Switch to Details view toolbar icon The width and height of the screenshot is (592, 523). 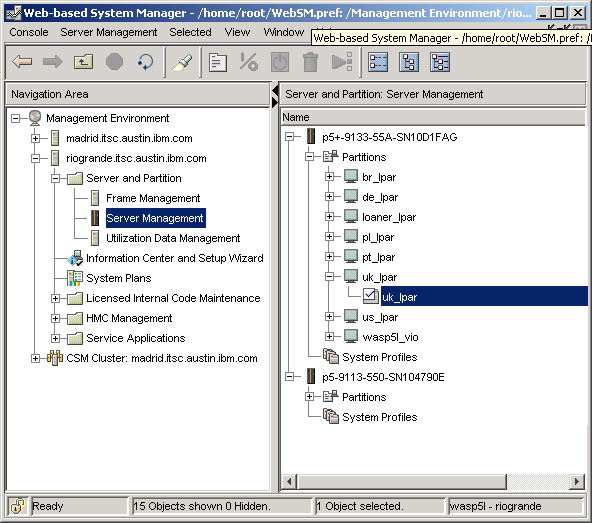pos(378,62)
